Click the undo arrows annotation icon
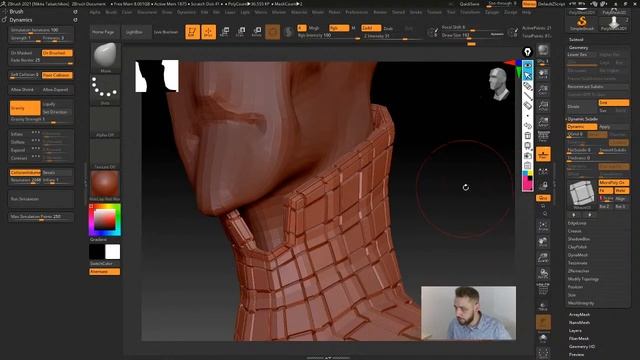Screen dimensions: 640x360 click(528, 125)
